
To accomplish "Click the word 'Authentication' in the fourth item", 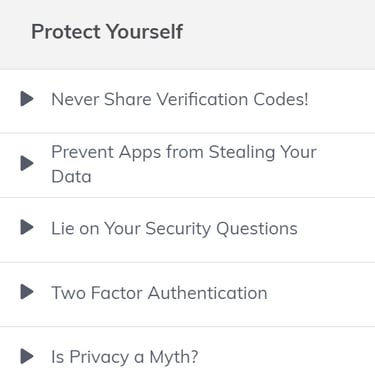I will (x=208, y=293).
